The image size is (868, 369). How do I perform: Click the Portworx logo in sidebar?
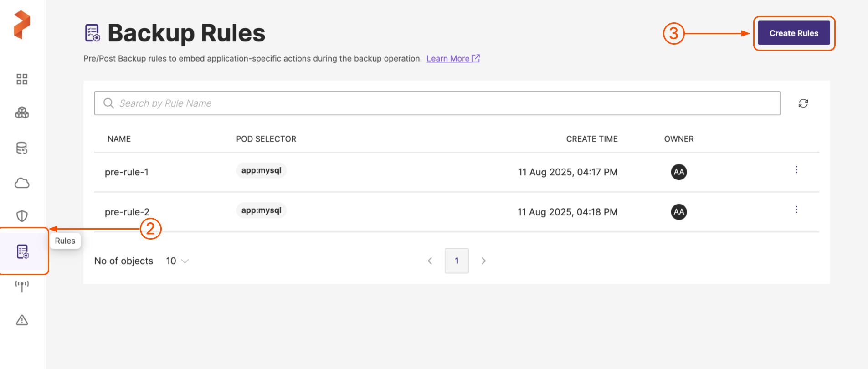(21, 25)
